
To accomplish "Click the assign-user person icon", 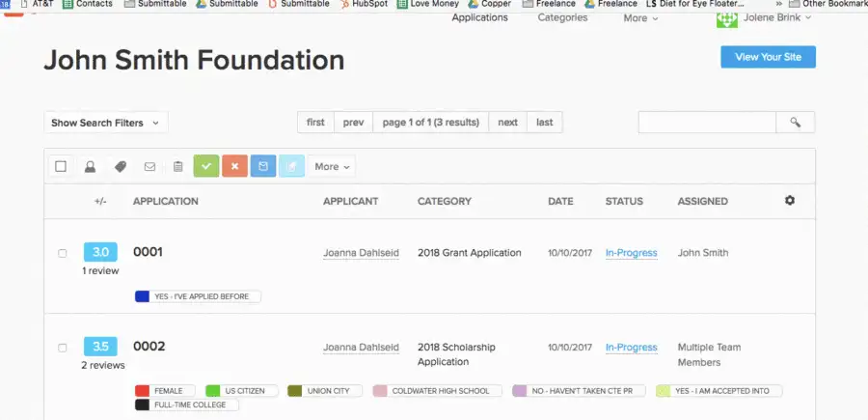I will 90,167.
